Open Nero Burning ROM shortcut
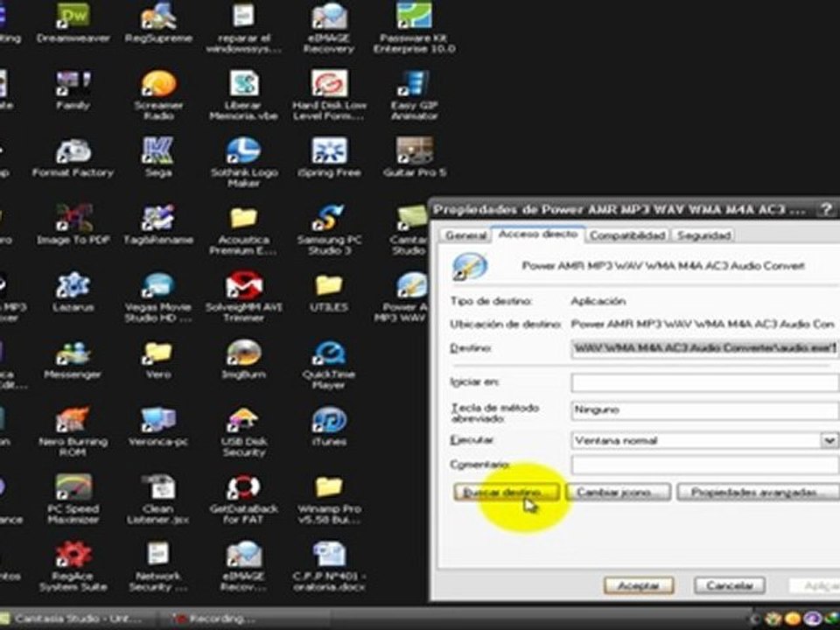 pos(73,431)
